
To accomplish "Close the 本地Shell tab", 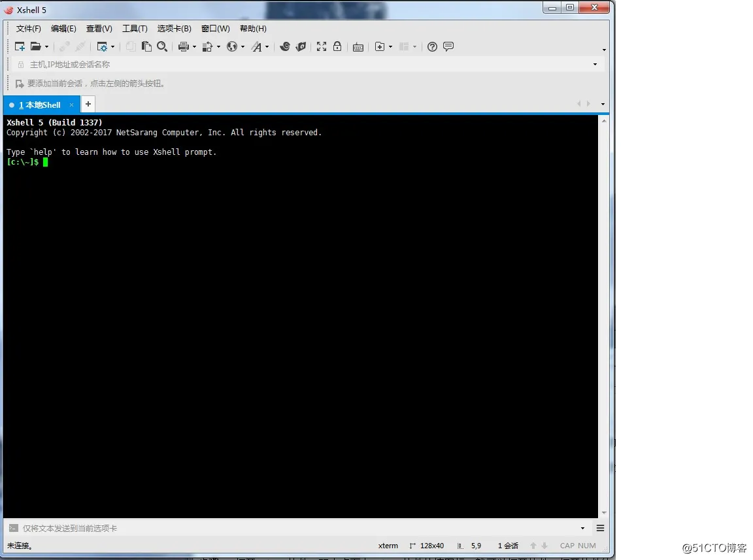I will coord(71,105).
